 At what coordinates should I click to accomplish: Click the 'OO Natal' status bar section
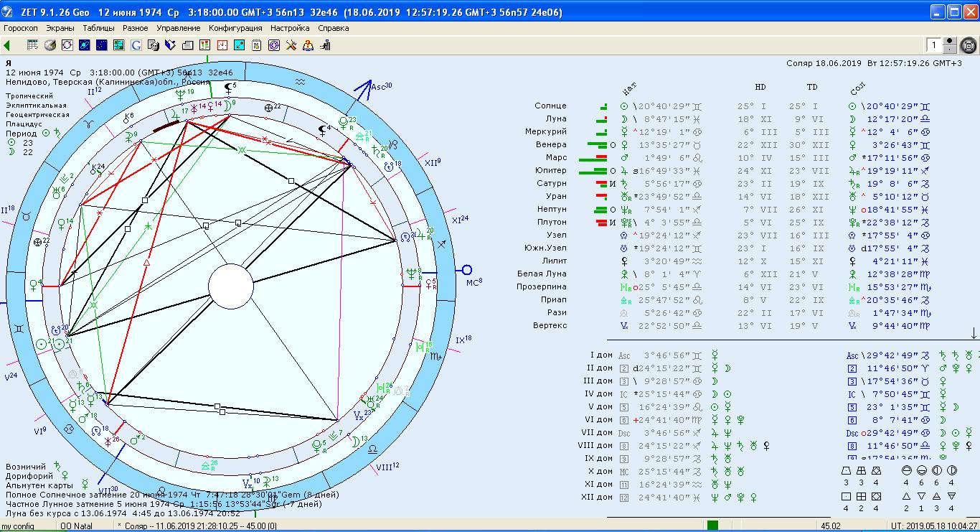[x=77, y=526]
